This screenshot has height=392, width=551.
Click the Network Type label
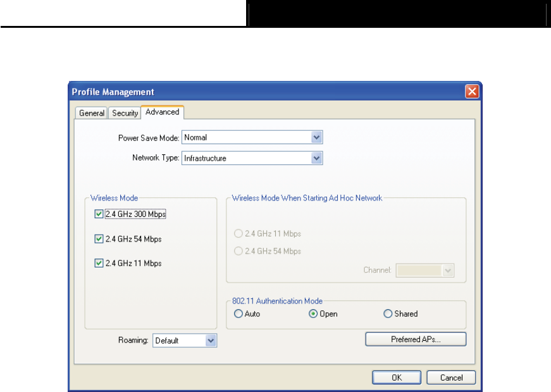(156, 157)
